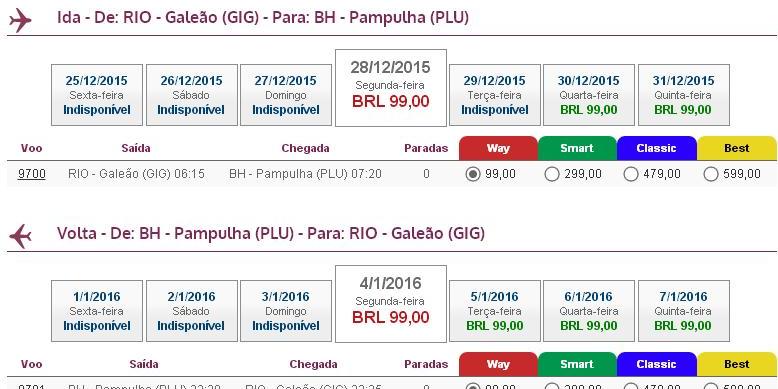778x389 pixels.
Task: Choose the 599,00 Best fare for flight 9700
Action: tap(711, 174)
